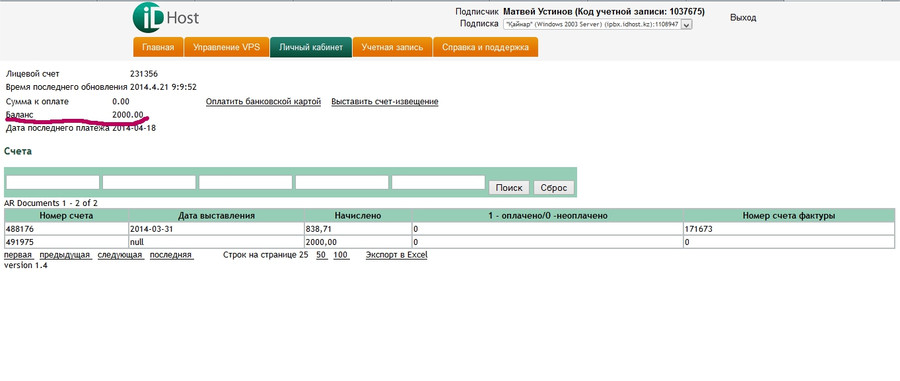This screenshot has width=900, height=381.
Task: Go to последняя page link
Action: (171, 255)
